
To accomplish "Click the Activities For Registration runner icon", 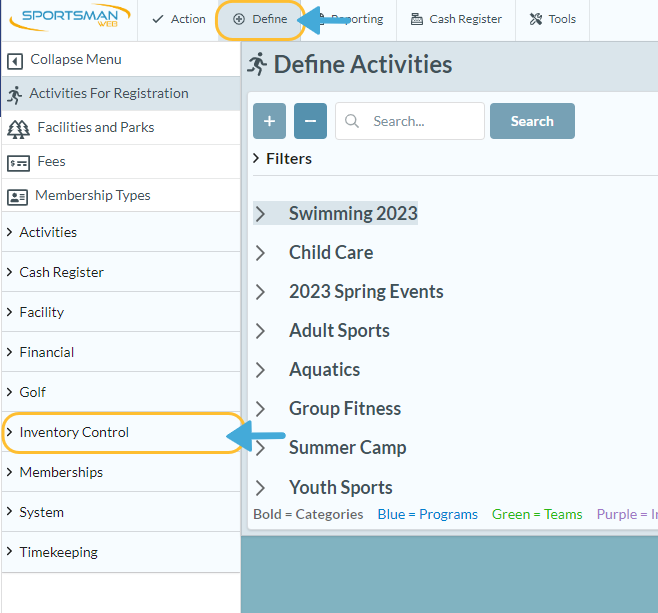I will pos(14,94).
